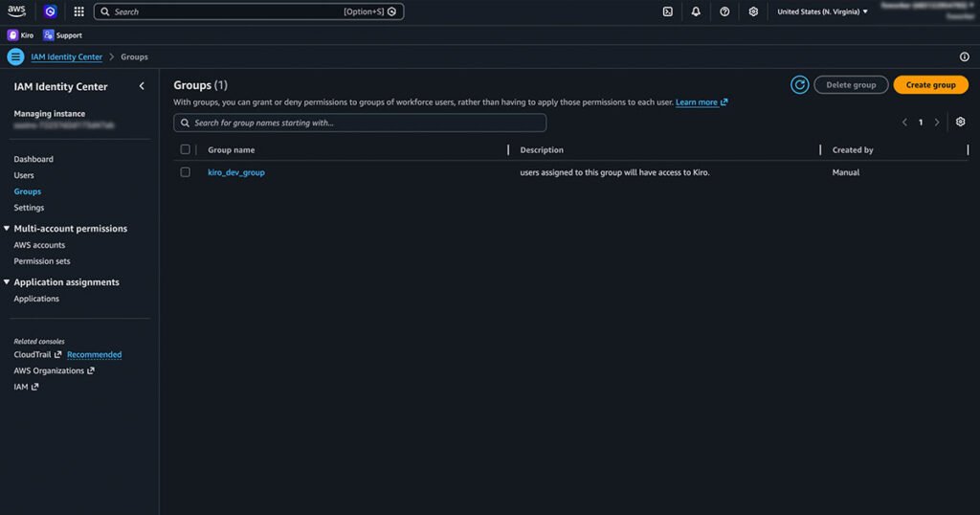Open the Amazon Q icon in header
Image resolution: width=980 pixels, height=515 pixels.
[50, 11]
